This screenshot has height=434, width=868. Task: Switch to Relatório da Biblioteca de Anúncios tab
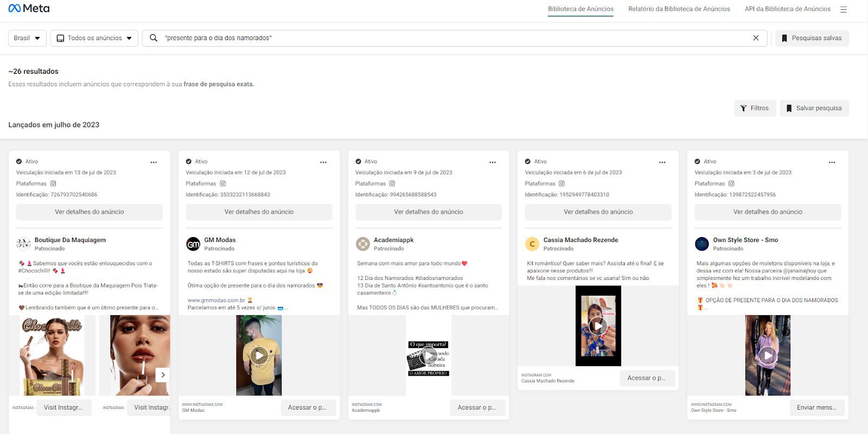pyautogui.click(x=679, y=9)
